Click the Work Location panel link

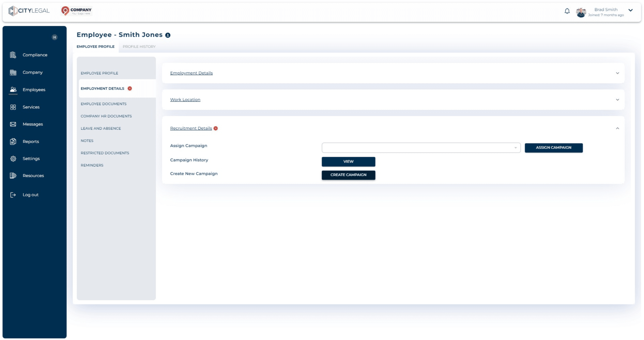tap(185, 100)
